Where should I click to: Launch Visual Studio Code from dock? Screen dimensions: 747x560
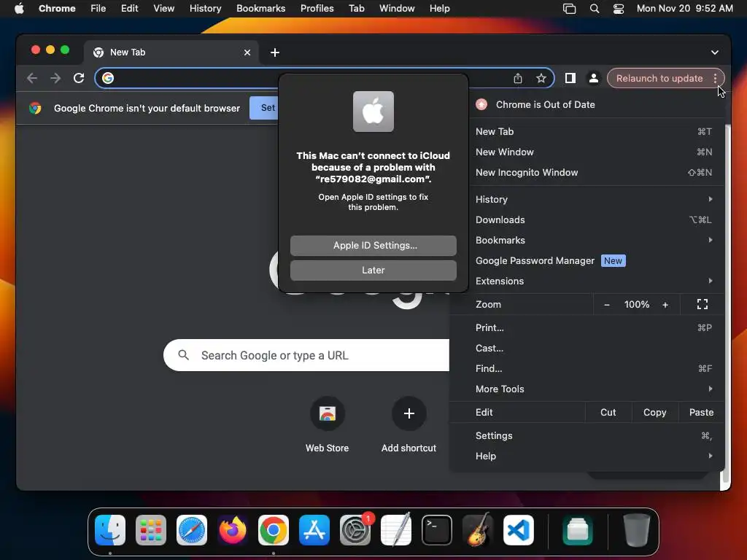(519, 530)
